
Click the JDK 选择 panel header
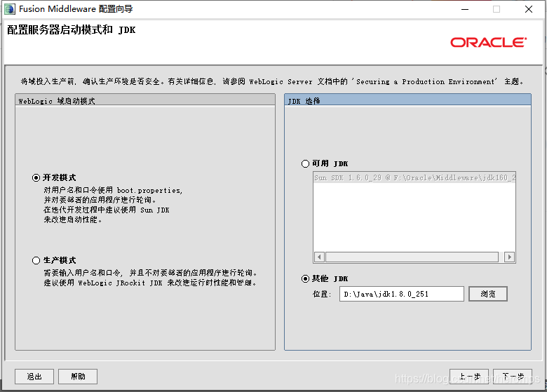(x=408, y=101)
